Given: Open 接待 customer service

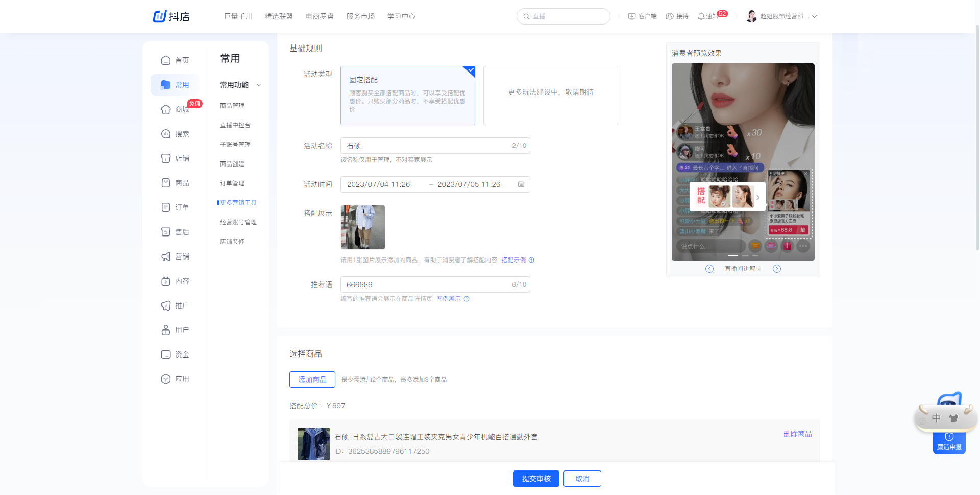Looking at the screenshot, I should click(677, 16).
